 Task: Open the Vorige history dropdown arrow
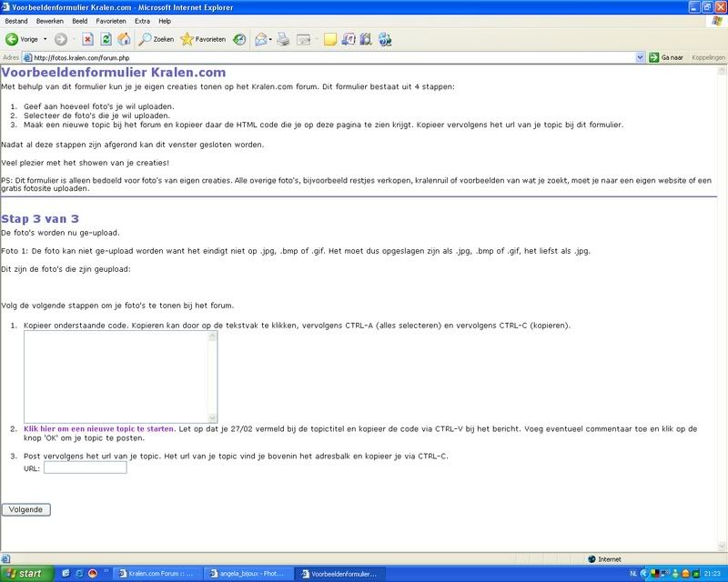tap(45, 39)
